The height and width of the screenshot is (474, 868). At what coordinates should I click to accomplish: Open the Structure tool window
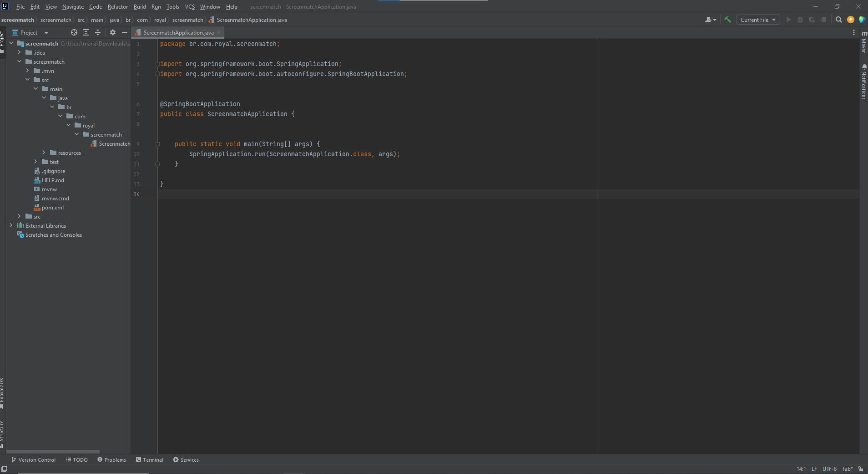pos(2,433)
